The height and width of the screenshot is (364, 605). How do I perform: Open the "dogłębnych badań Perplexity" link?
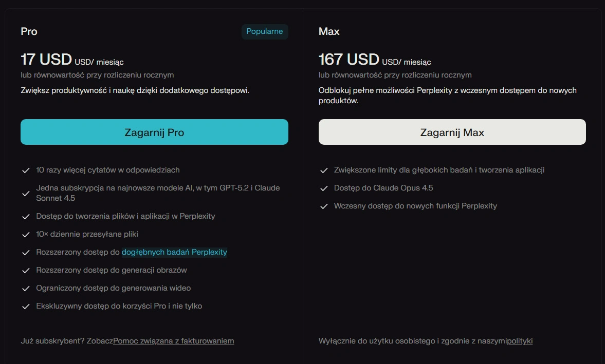(174, 252)
